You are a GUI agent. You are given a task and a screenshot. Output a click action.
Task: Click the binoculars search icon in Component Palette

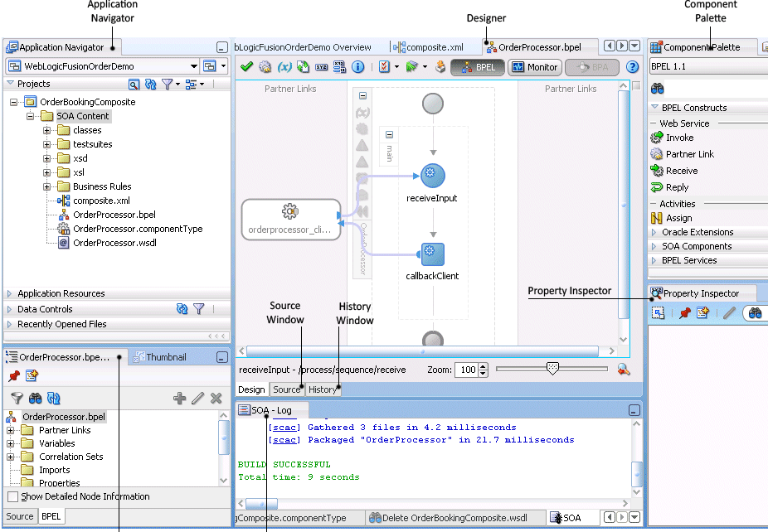tap(658, 89)
